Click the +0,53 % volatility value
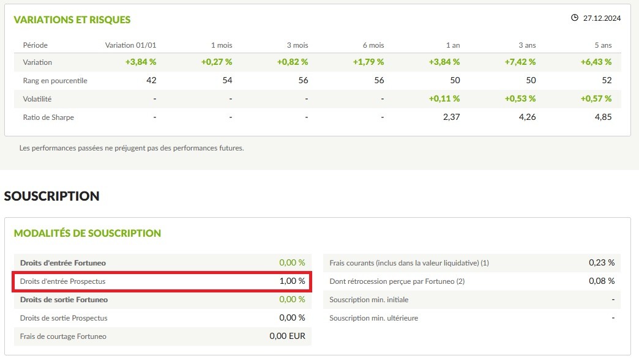Image resolution: width=639 pixels, height=364 pixels. pyautogui.click(x=520, y=98)
